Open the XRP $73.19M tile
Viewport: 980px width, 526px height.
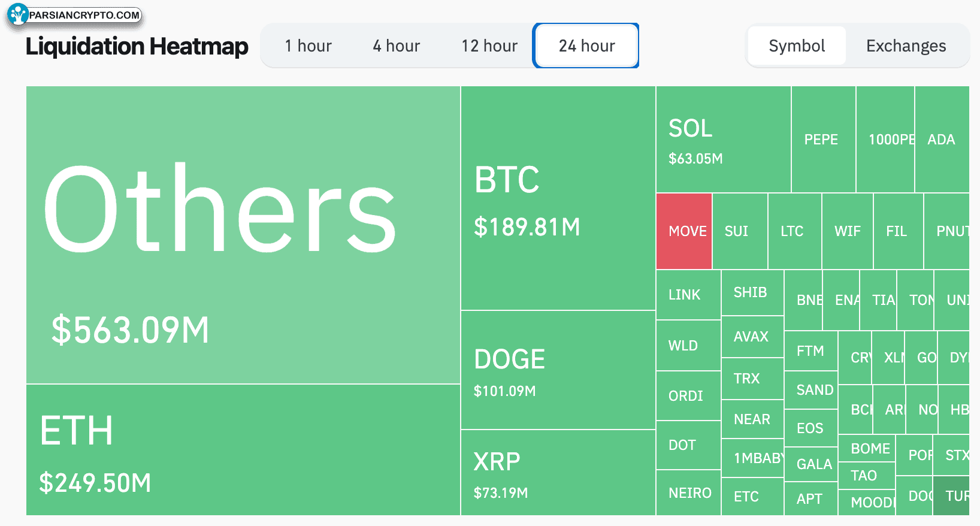click(x=558, y=473)
